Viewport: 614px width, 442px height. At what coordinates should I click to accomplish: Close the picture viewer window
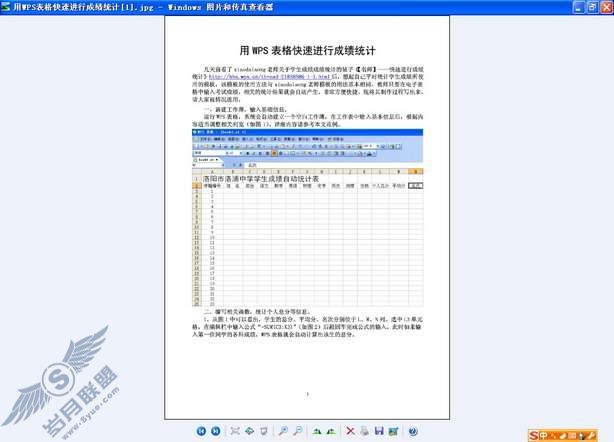click(x=607, y=7)
